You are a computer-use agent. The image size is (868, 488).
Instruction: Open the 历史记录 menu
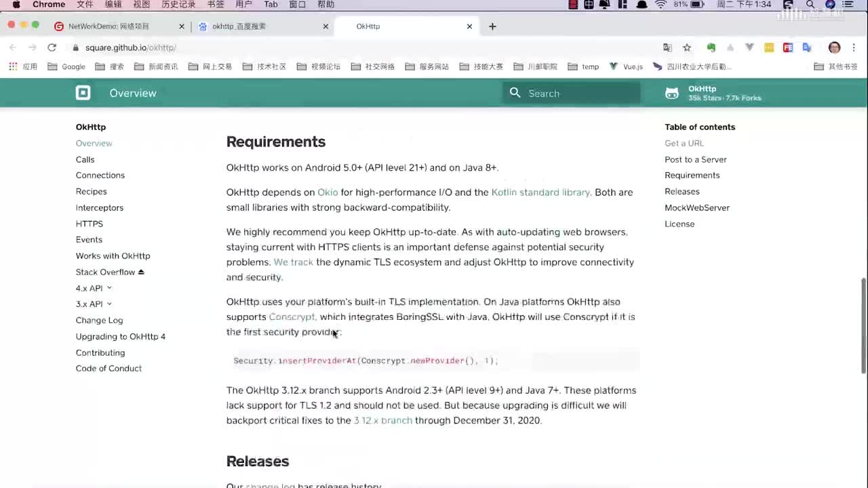[178, 5]
